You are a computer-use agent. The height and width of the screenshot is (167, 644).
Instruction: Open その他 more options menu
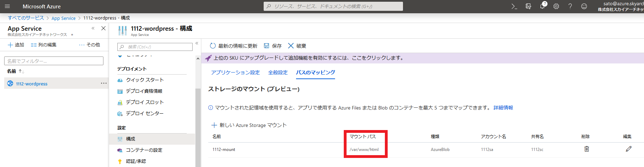(90, 45)
